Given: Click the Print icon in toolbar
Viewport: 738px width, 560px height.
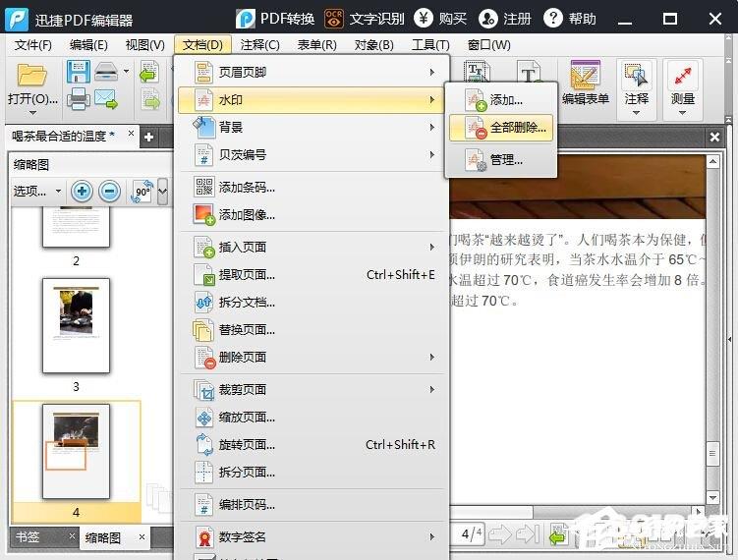Looking at the screenshot, I should coord(79,99).
